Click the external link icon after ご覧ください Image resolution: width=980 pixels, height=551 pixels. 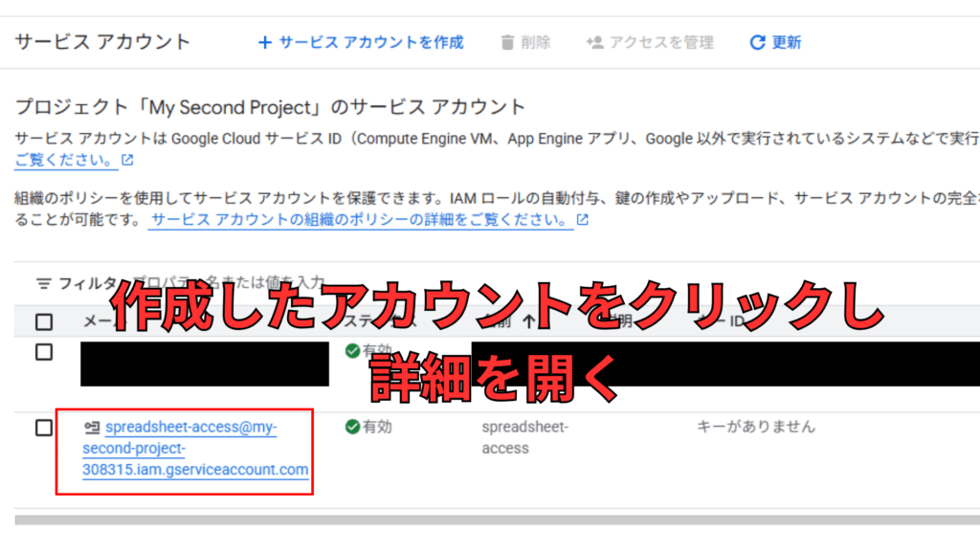pyautogui.click(x=127, y=160)
